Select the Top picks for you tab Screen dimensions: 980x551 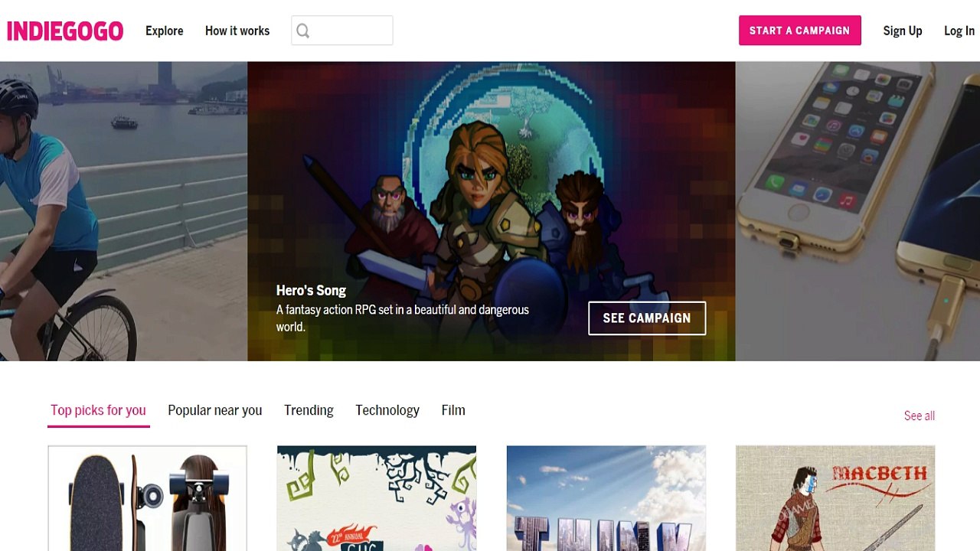(98, 410)
